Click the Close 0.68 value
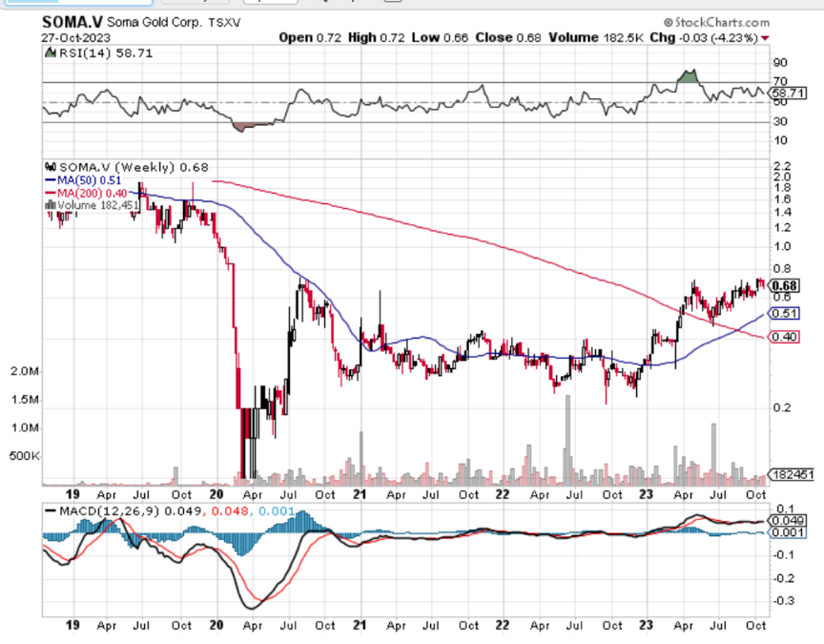This screenshot has height=644, width=824. [x=508, y=38]
